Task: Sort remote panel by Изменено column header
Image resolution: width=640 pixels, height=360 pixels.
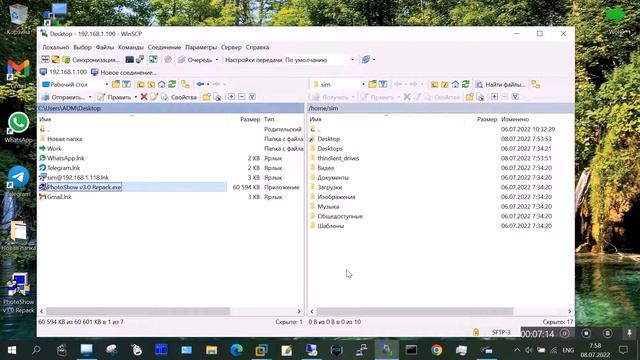Action: [515, 119]
